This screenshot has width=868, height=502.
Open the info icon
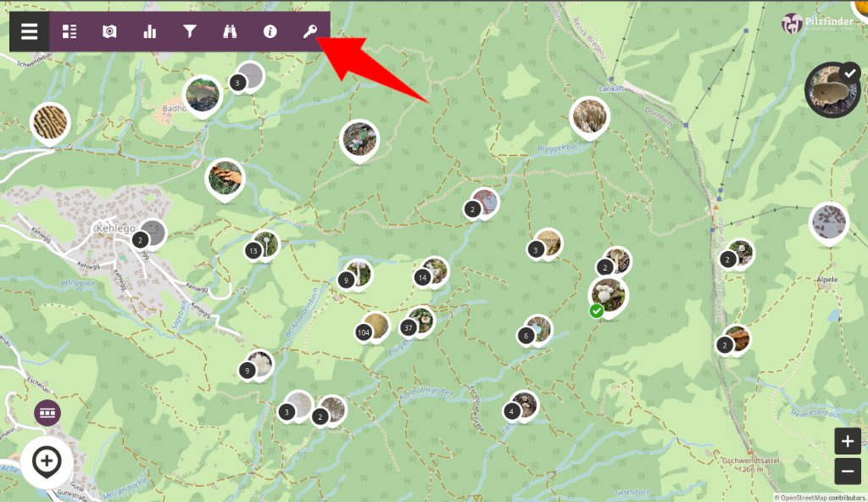click(270, 31)
